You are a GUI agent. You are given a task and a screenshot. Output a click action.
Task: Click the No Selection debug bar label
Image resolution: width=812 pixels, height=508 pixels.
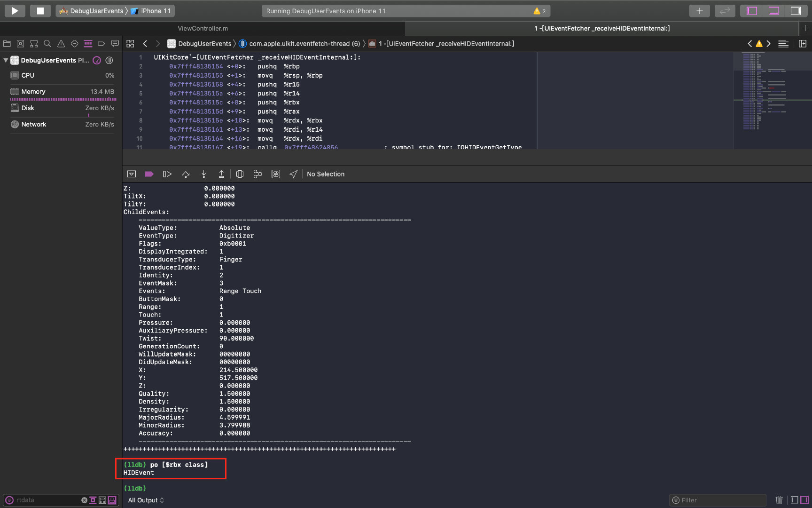coord(326,174)
